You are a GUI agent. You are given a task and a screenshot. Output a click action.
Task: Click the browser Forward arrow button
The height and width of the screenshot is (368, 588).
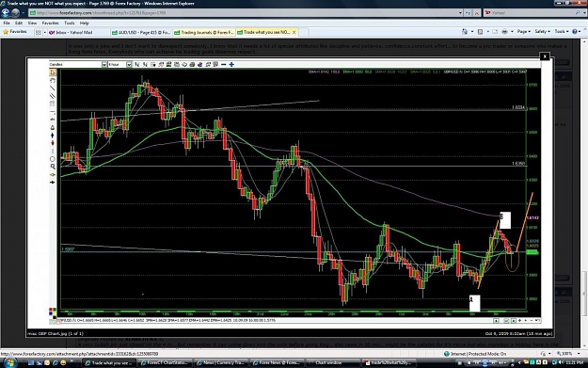[x=15, y=13]
